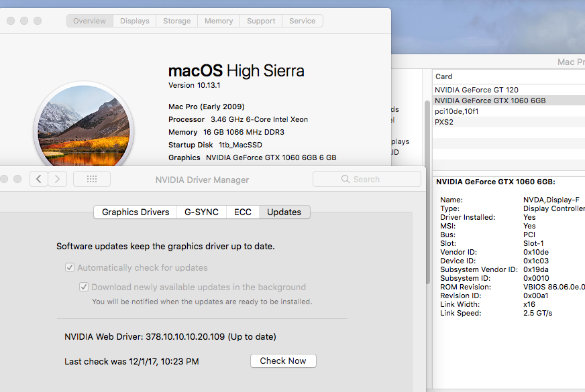Viewport: 585px width, 392px height.
Task: Click Mac Pro (Early 2009) model text
Action: 207,107
